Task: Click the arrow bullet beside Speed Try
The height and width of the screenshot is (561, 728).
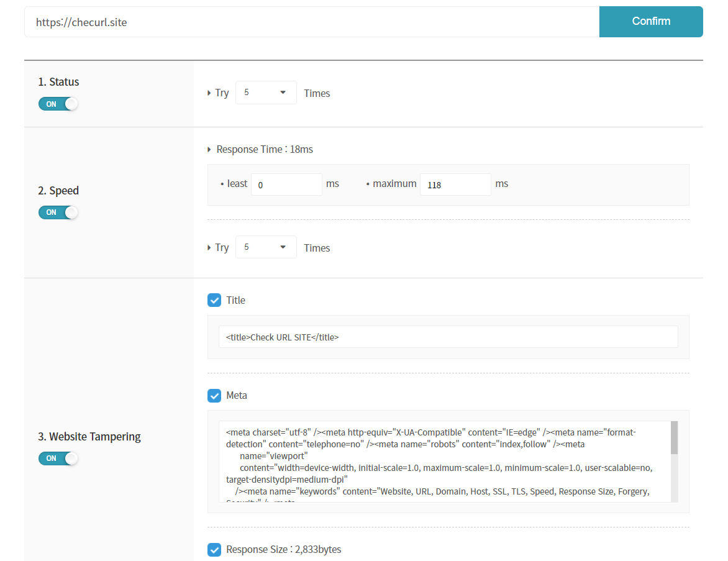Action: point(209,248)
